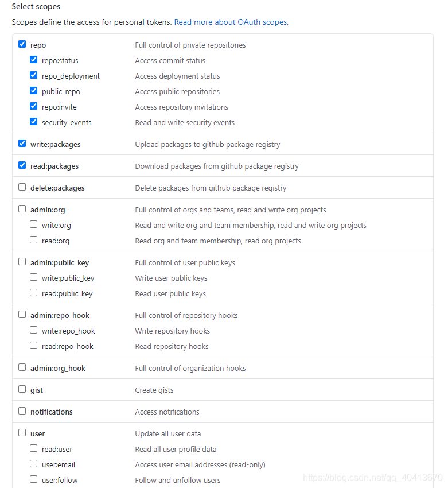This screenshot has width=448, height=488.
Task: Enable the admin:repo_hook scope
Action: (x=22, y=314)
